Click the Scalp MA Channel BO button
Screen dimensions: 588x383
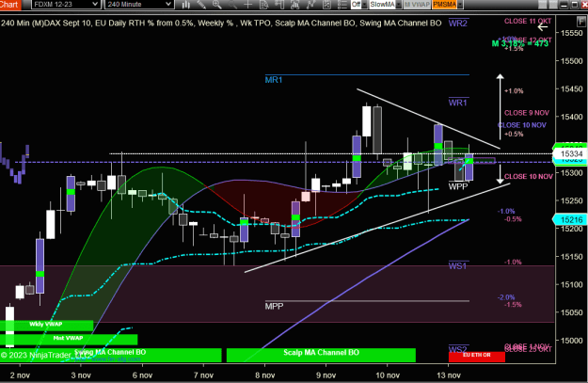pyautogui.click(x=321, y=355)
